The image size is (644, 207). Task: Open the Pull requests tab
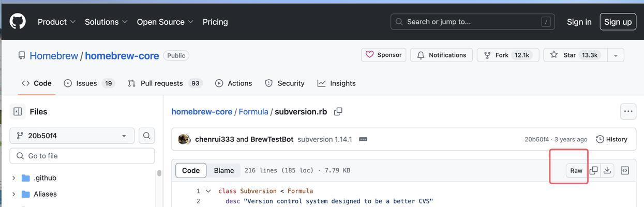[x=164, y=83]
